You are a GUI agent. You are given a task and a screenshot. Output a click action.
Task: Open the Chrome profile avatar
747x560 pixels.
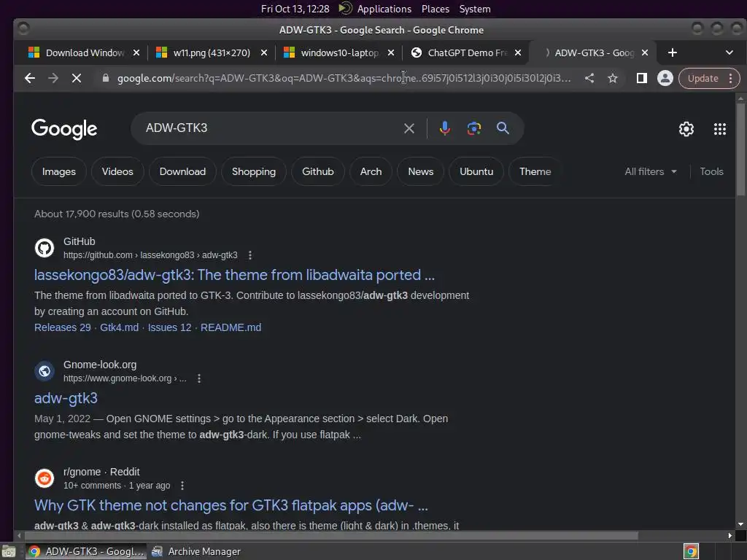(665, 78)
